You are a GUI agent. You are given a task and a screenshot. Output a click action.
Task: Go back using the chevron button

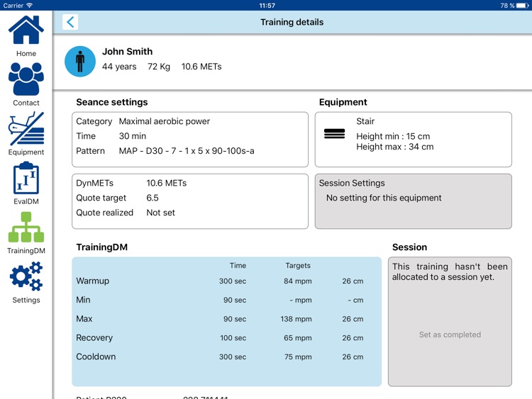coord(70,22)
